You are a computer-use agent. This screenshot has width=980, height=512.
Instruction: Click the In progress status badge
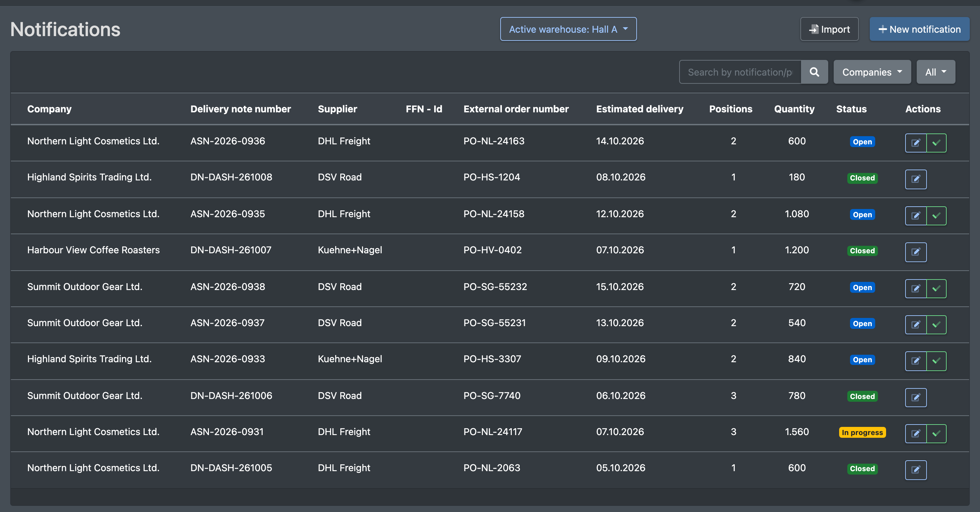pyautogui.click(x=862, y=432)
